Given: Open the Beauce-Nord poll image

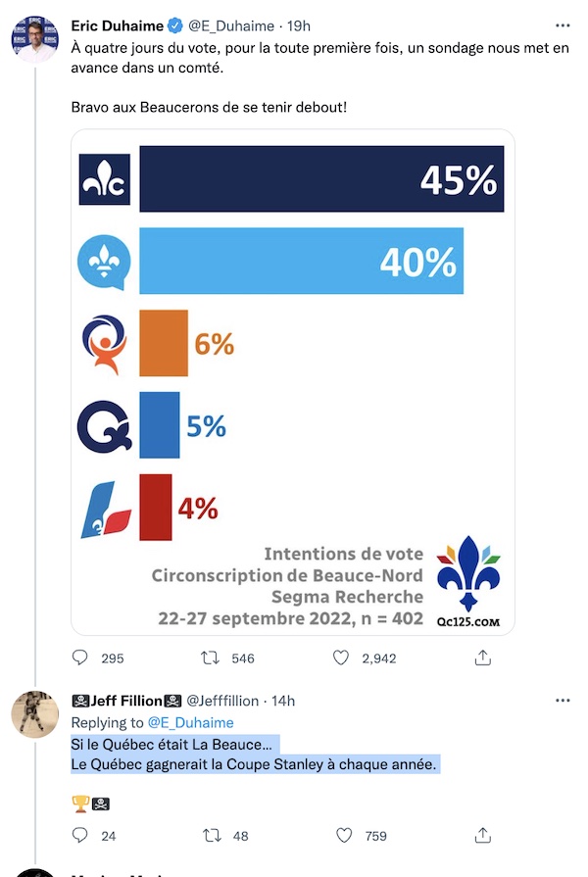Looking at the screenshot, I should [x=293, y=382].
